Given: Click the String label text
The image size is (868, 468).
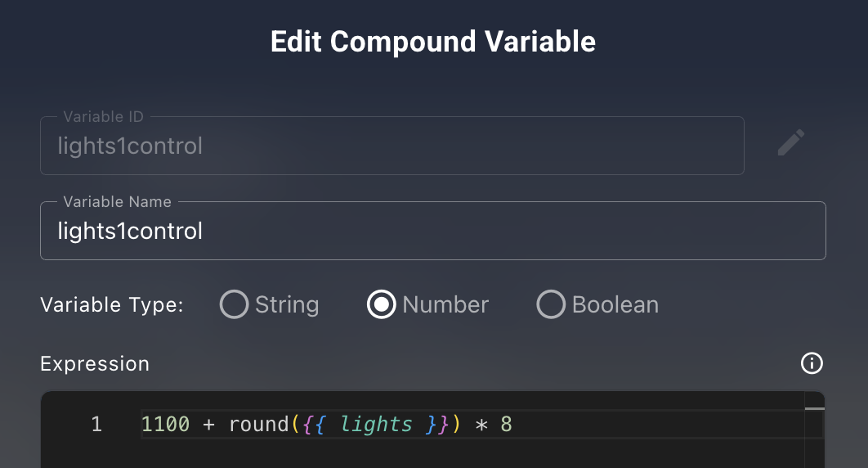Looking at the screenshot, I should pyautogui.click(x=287, y=304).
